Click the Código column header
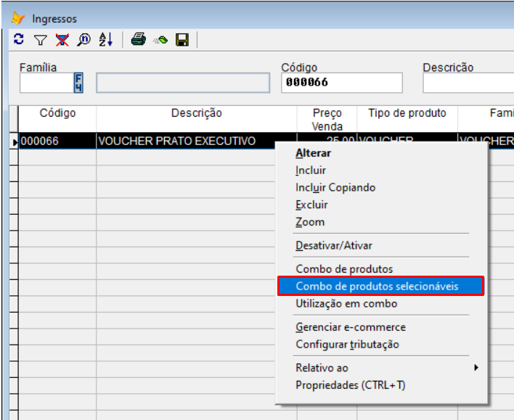514x420 pixels. point(57,113)
